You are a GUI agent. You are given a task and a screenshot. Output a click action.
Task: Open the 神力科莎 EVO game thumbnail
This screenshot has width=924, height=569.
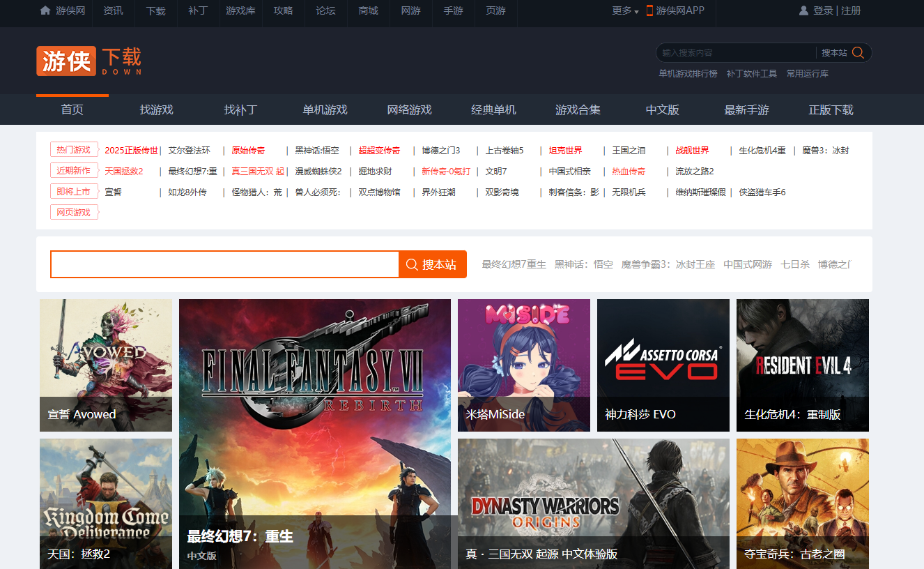click(x=663, y=365)
